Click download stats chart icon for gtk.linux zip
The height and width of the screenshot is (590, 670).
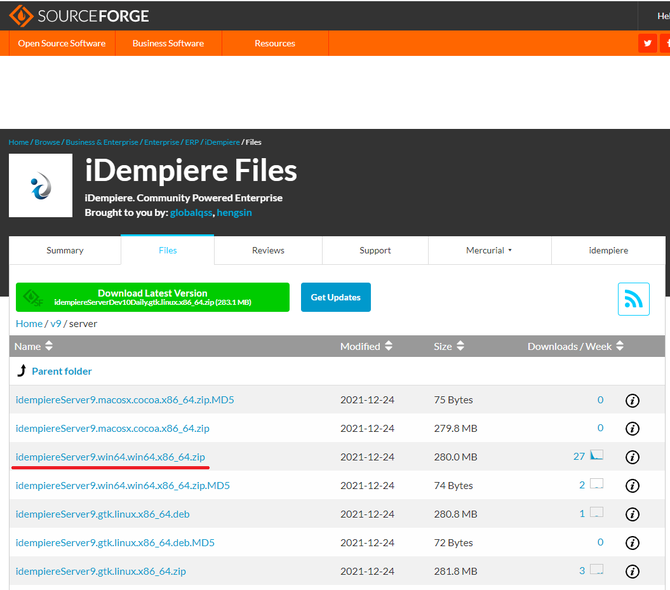tap(597, 569)
